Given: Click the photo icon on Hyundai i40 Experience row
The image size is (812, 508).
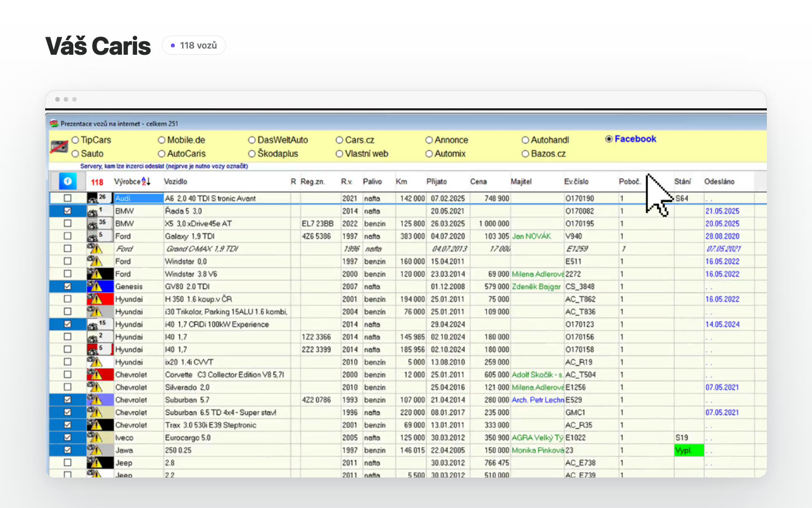Looking at the screenshot, I should click(97, 324).
